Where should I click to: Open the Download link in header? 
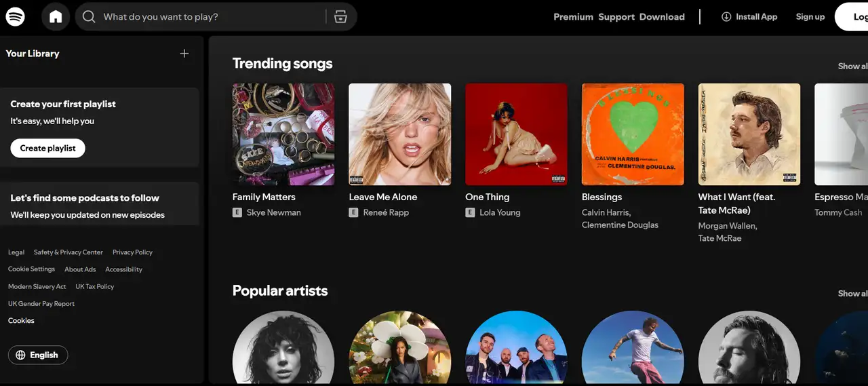click(662, 17)
